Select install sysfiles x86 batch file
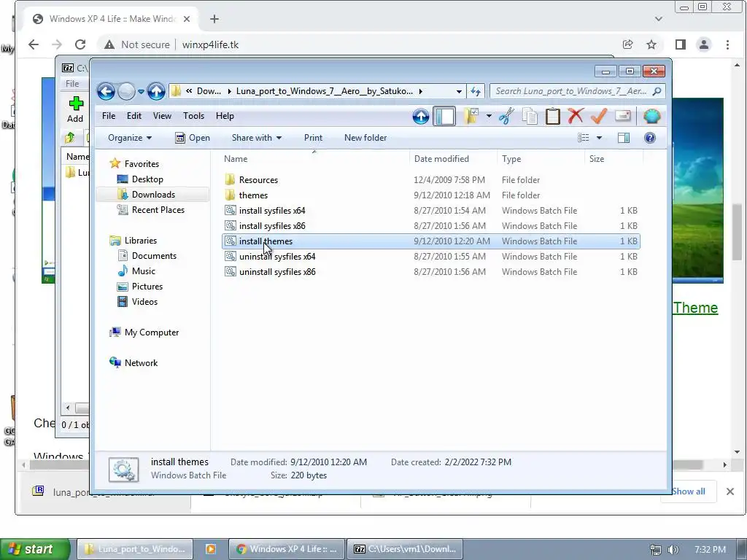 (x=431, y=226)
